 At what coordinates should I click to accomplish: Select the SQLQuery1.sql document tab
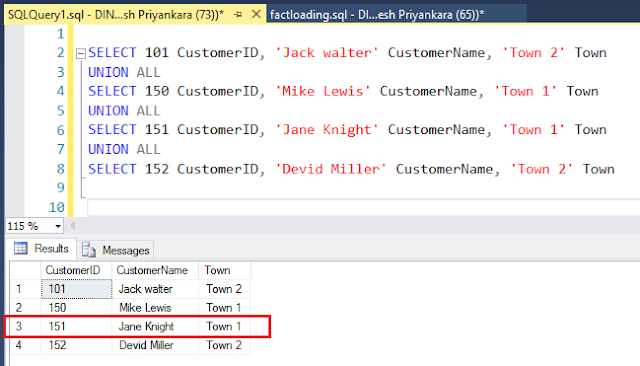(x=116, y=15)
